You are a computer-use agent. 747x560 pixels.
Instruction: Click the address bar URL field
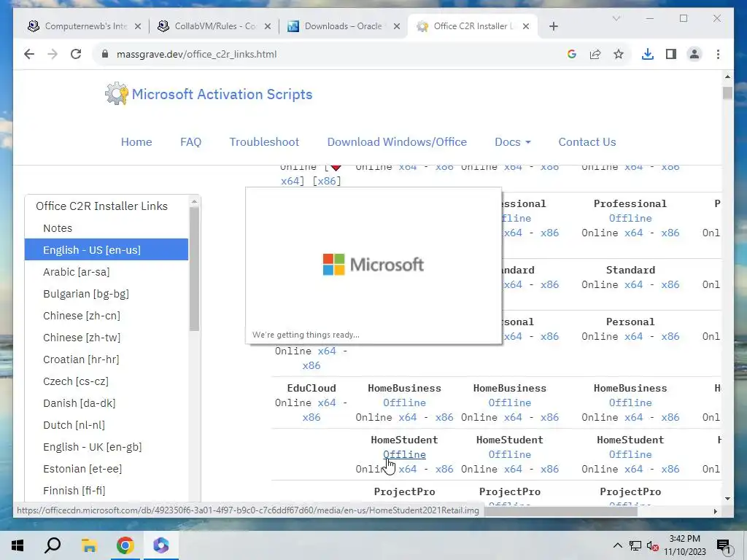pyautogui.click(x=196, y=54)
